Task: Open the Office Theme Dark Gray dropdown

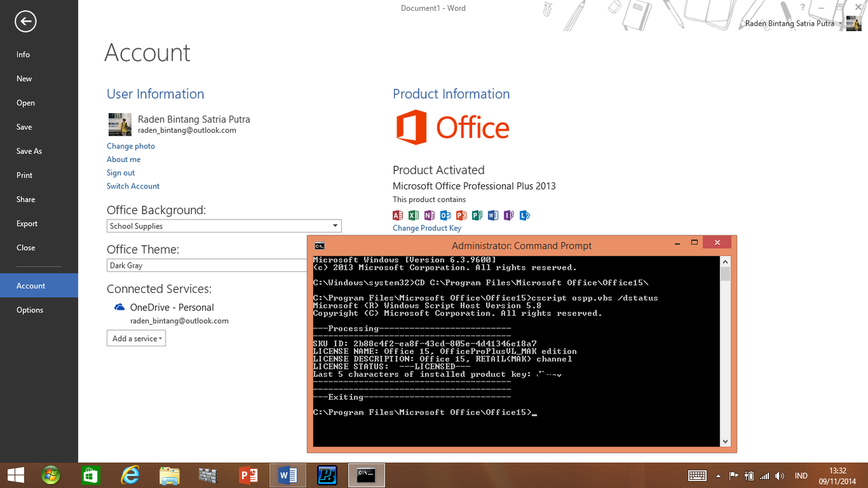Action: click(207, 266)
